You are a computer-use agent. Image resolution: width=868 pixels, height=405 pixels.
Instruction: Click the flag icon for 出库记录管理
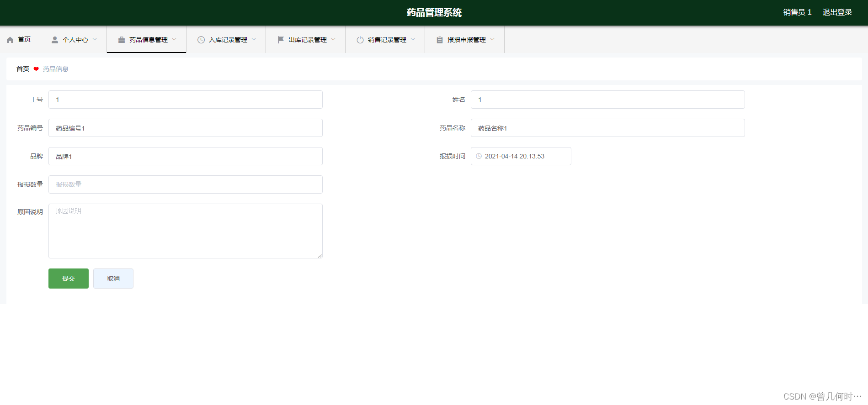coord(281,40)
